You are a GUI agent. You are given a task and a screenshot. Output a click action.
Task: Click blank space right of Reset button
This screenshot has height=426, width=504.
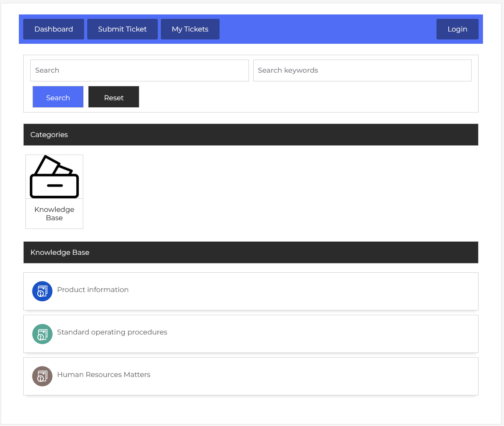[307, 97]
